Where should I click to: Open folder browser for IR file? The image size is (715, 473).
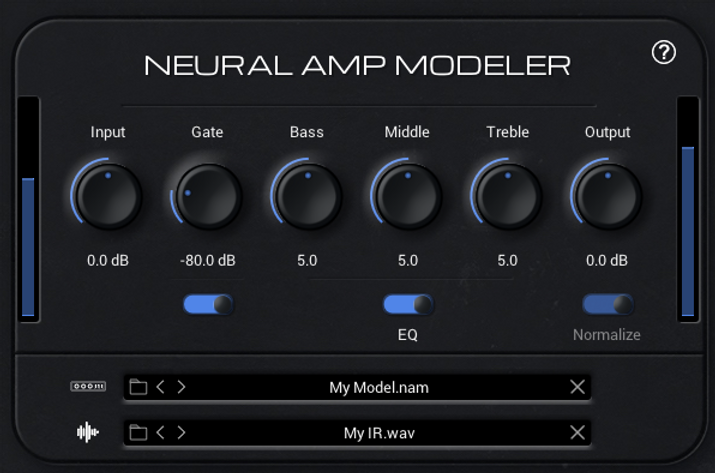click(138, 432)
